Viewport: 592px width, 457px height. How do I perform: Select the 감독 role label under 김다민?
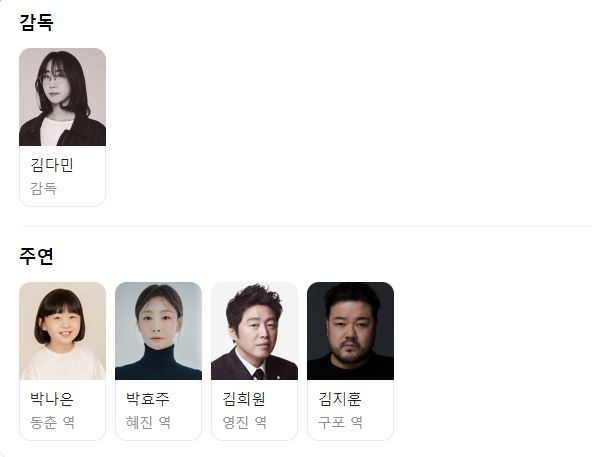pos(43,188)
